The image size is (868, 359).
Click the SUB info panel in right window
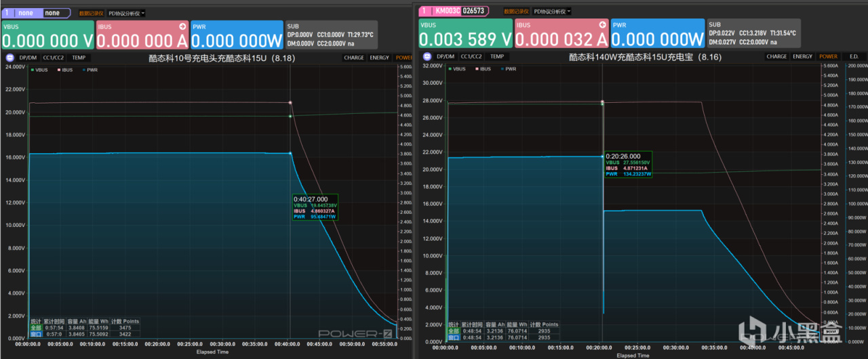[753, 33]
